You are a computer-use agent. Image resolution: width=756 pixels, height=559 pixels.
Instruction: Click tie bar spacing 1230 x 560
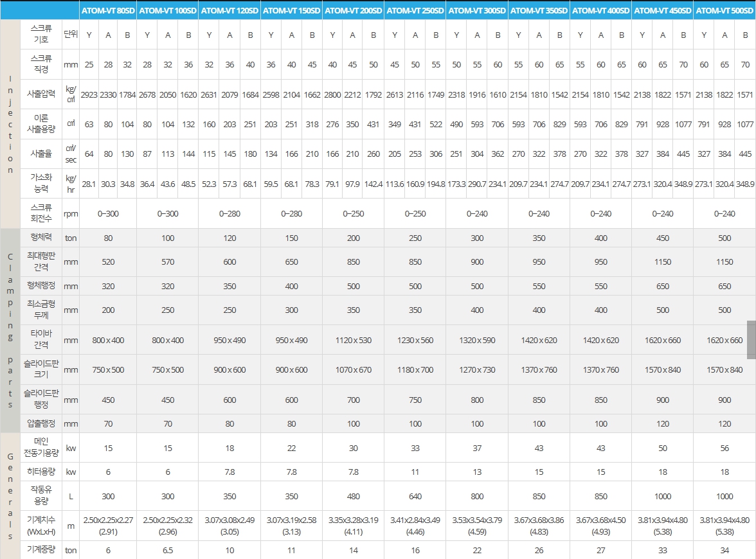point(415,341)
